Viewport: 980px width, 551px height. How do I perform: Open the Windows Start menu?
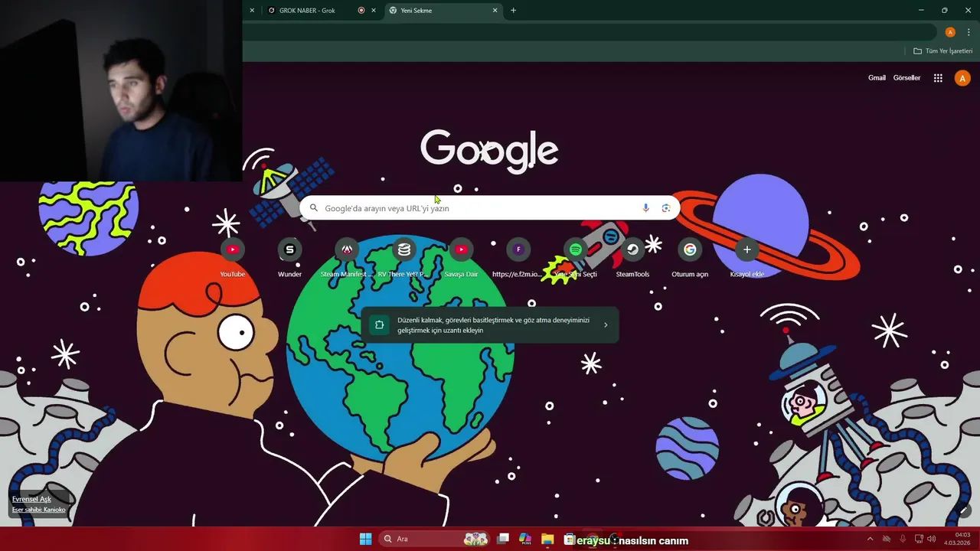tap(365, 539)
